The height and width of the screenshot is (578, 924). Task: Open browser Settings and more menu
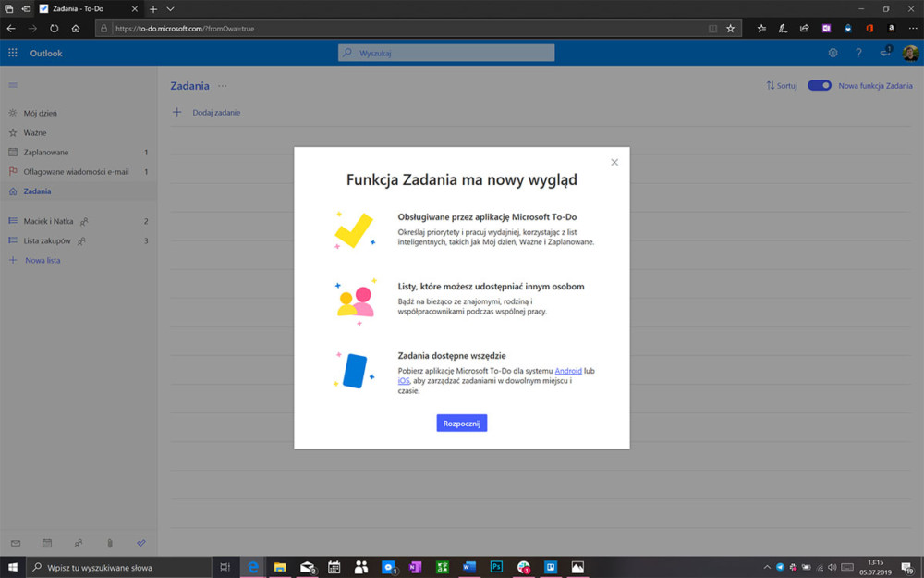coord(912,29)
